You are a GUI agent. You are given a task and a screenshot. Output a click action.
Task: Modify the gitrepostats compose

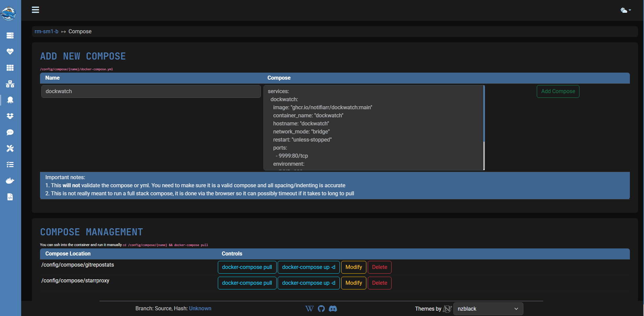[353, 267]
